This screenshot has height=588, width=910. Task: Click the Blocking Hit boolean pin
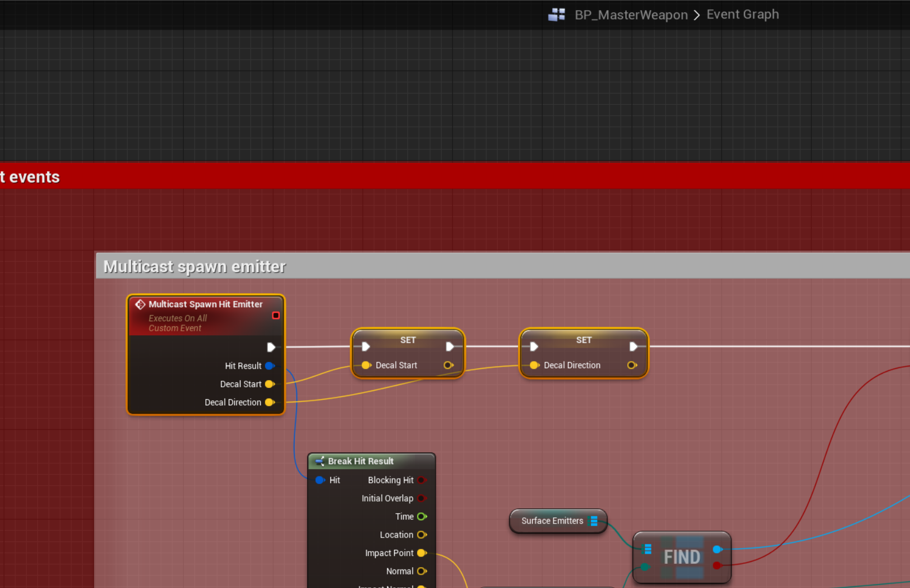click(422, 480)
